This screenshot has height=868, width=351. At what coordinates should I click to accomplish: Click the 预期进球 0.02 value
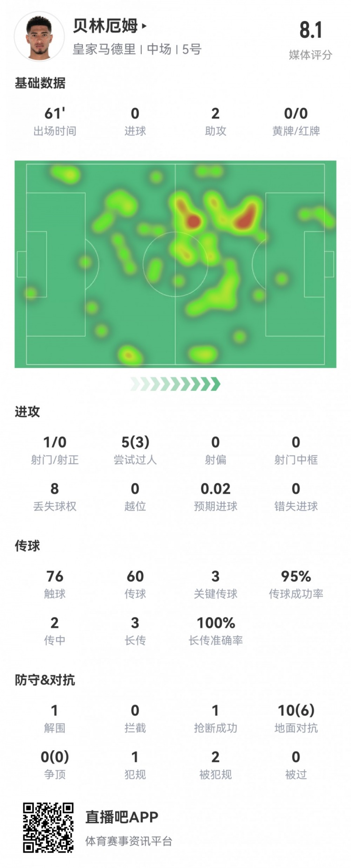[215, 489]
